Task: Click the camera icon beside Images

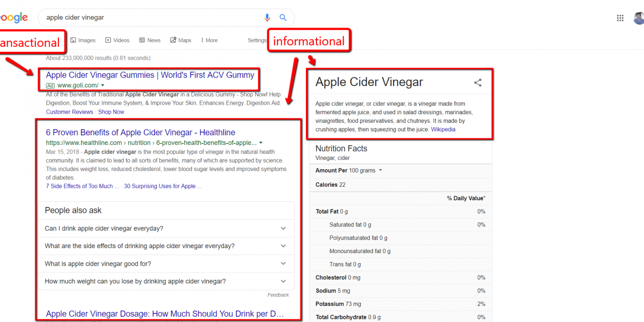Action: pos(73,40)
